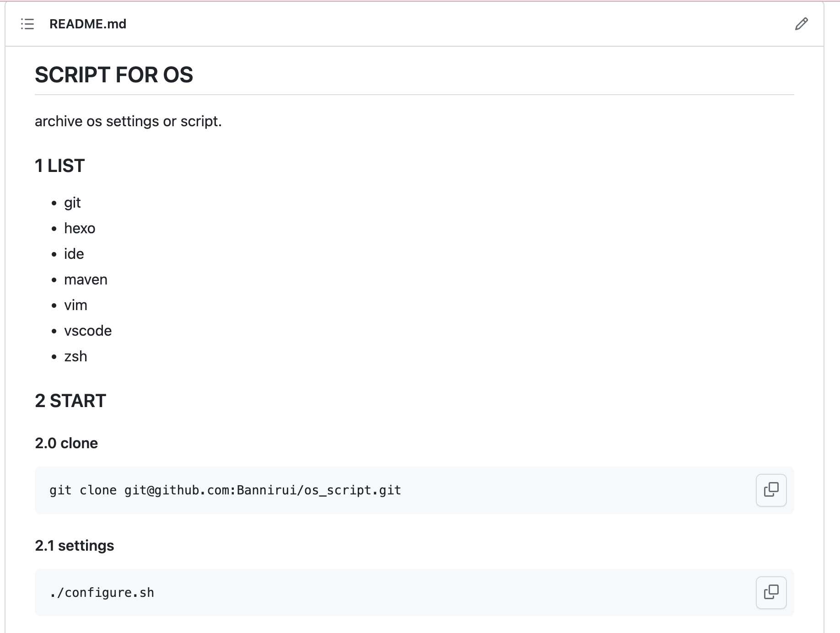The image size is (840, 633).
Task: Click the 2.0 clone subheading
Action: (66, 443)
